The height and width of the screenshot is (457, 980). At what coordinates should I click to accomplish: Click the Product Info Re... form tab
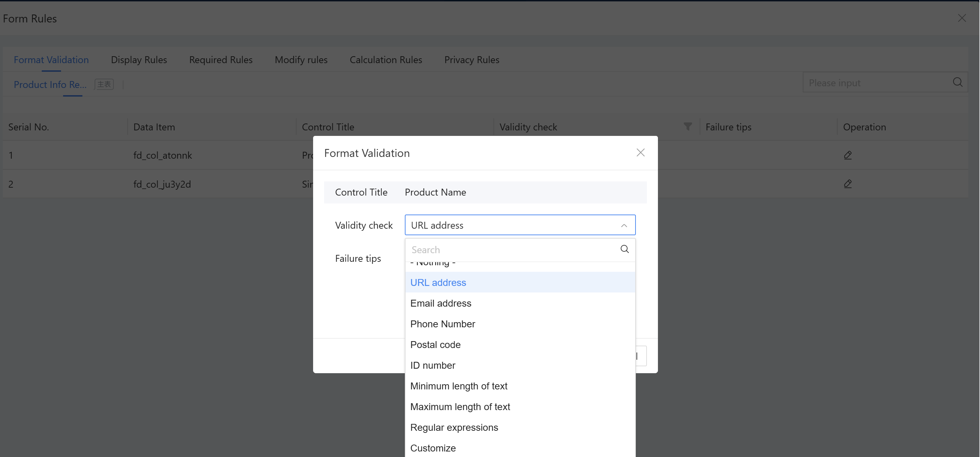click(x=50, y=85)
